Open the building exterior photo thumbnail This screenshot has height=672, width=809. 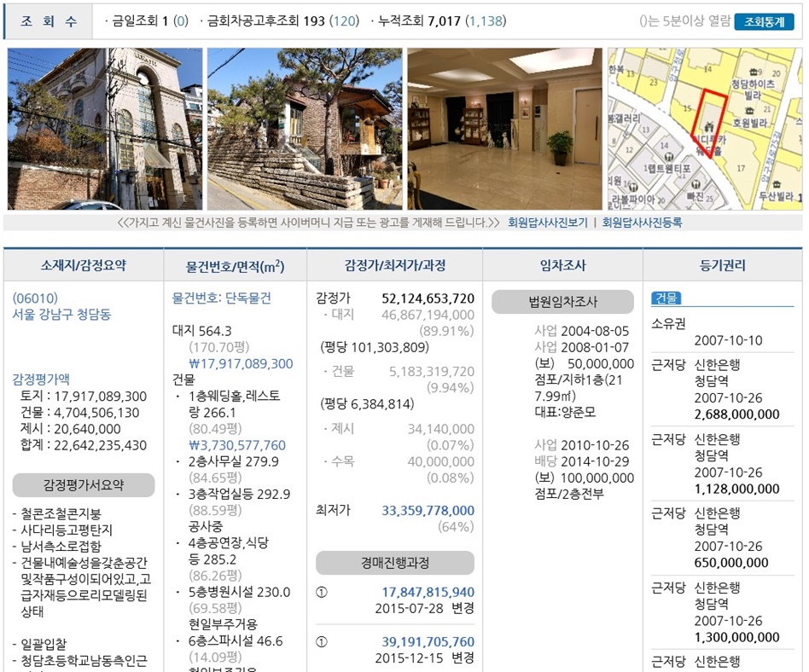(x=105, y=129)
